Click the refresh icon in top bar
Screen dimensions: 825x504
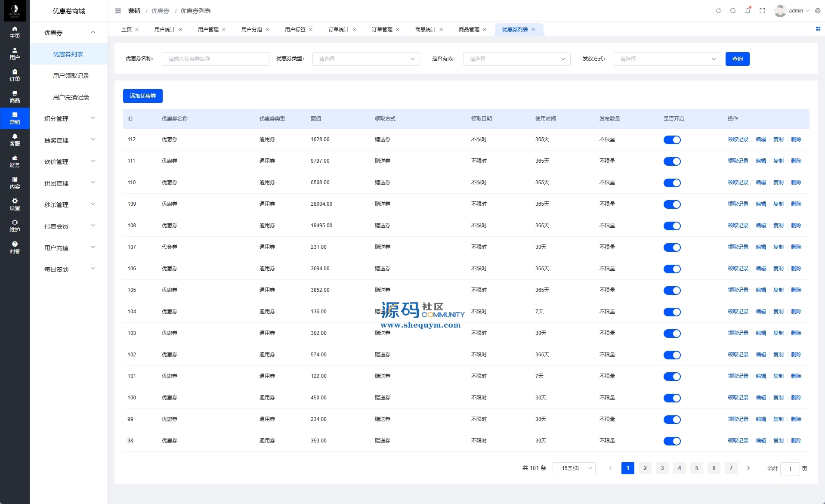[x=718, y=11]
